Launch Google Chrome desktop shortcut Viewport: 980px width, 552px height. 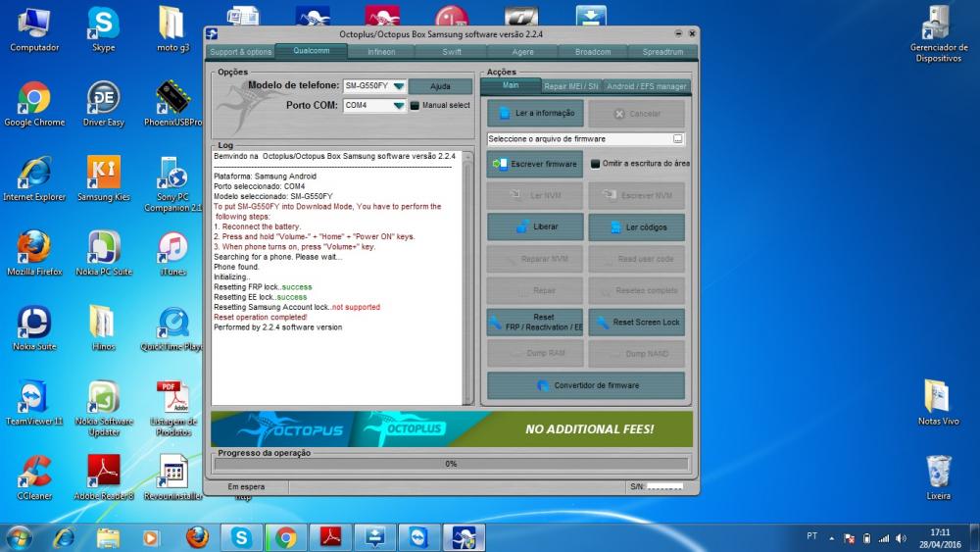[x=34, y=104]
